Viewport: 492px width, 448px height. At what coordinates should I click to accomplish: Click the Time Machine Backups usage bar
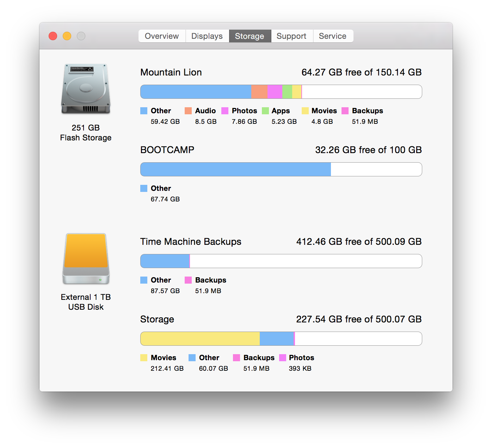281,261
